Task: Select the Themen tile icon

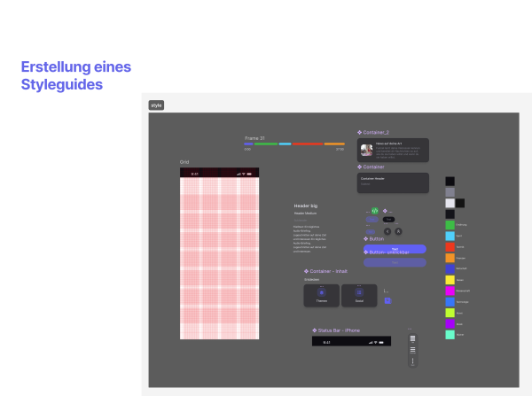Action: (321, 293)
